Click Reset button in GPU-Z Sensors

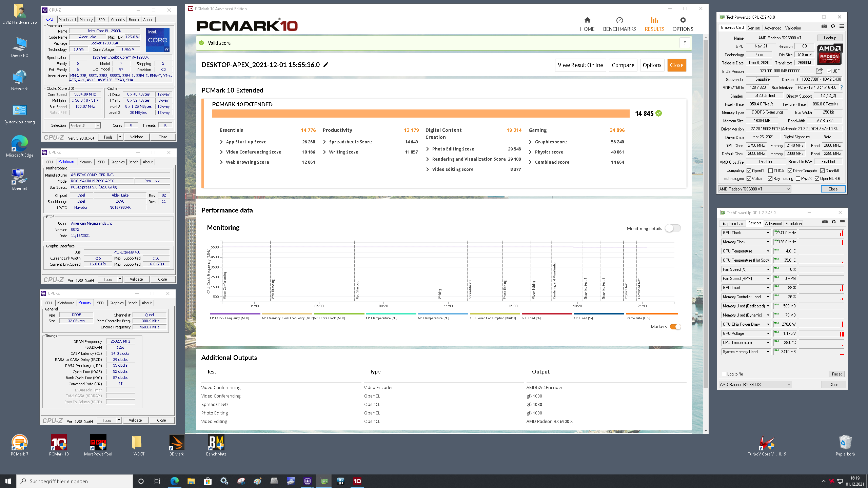coord(836,374)
